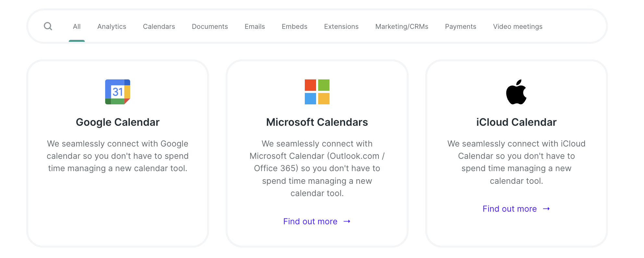Click the Google Calendar card heading
The height and width of the screenshot is (258, 644).
point(118,122)
